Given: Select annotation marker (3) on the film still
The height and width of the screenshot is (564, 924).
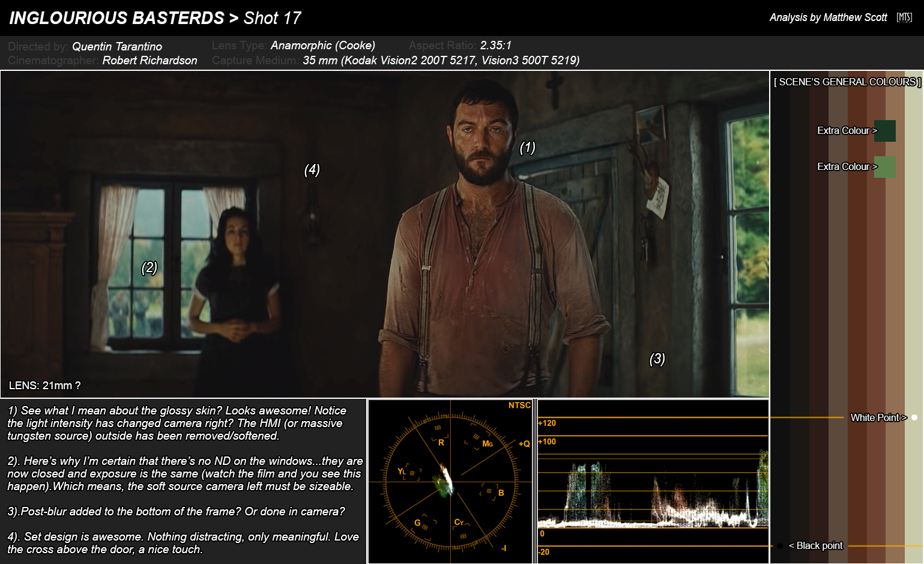Looking at the screenshot, I should coord(657,359).
